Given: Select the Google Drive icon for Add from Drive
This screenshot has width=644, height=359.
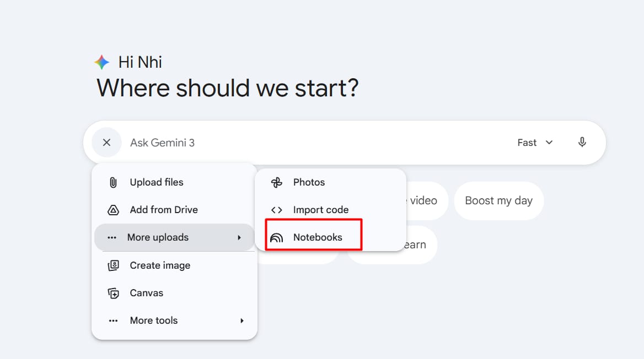Looking at the screenshot, I should tap(112, 210).
